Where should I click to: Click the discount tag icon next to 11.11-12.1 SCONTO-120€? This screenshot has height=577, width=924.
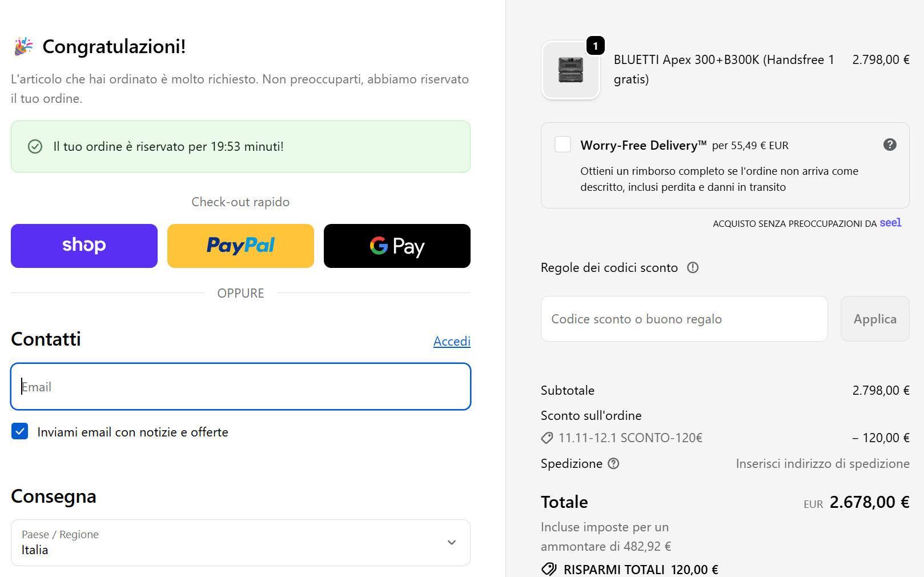click(547, 438)
